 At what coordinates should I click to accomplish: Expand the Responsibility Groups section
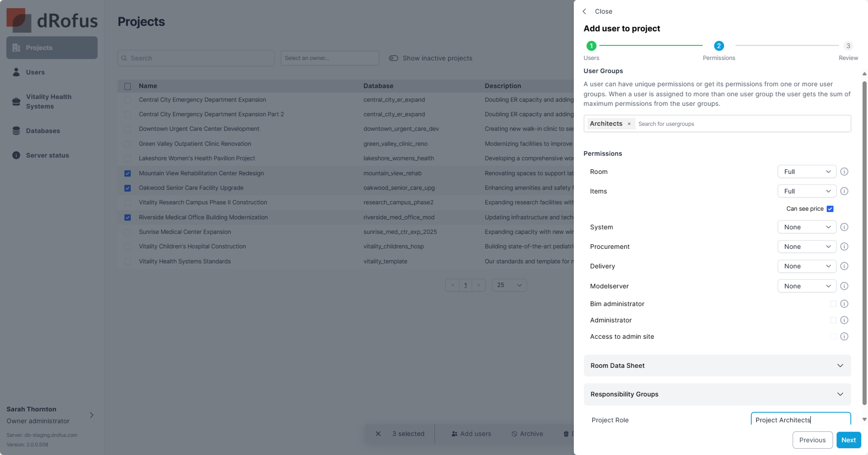[x=717, y=394]
